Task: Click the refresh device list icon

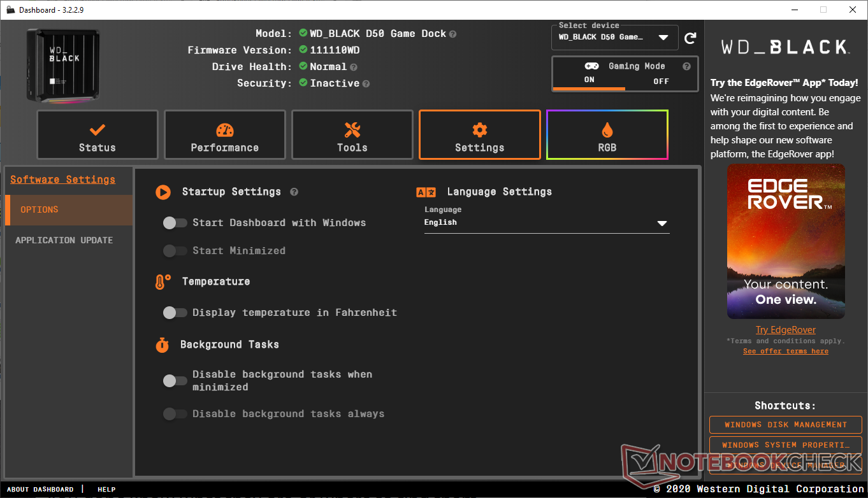Action: 690,38
